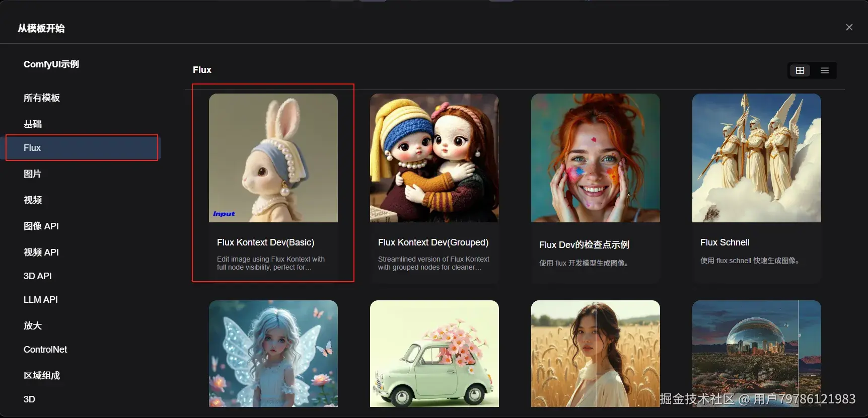Open dolls thumbnail of Flux Kontext Dev(Grouped)
Image resolution: width=868 pixels, height=418 pixels.
(435, 158)
